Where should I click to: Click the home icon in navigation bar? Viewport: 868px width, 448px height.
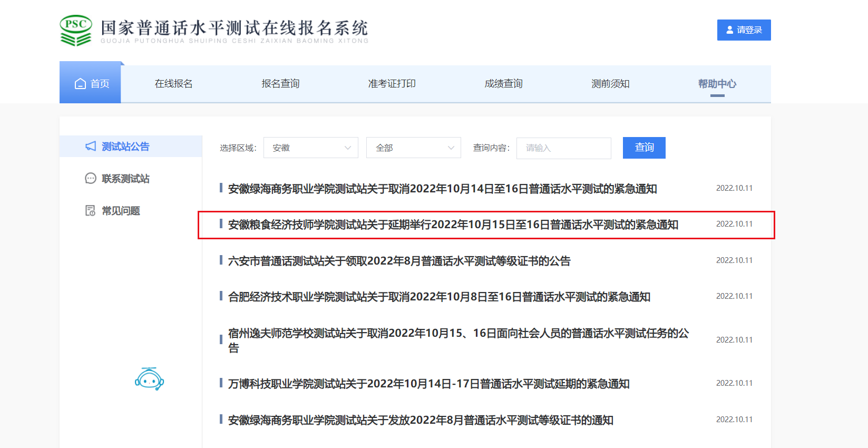point(80,84)
